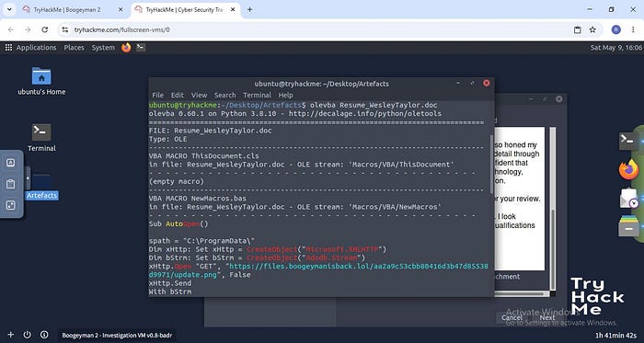Viewport: 644px width, 343px height.
Task: Click the '(empty macro)' line
Action: [177, 181]
